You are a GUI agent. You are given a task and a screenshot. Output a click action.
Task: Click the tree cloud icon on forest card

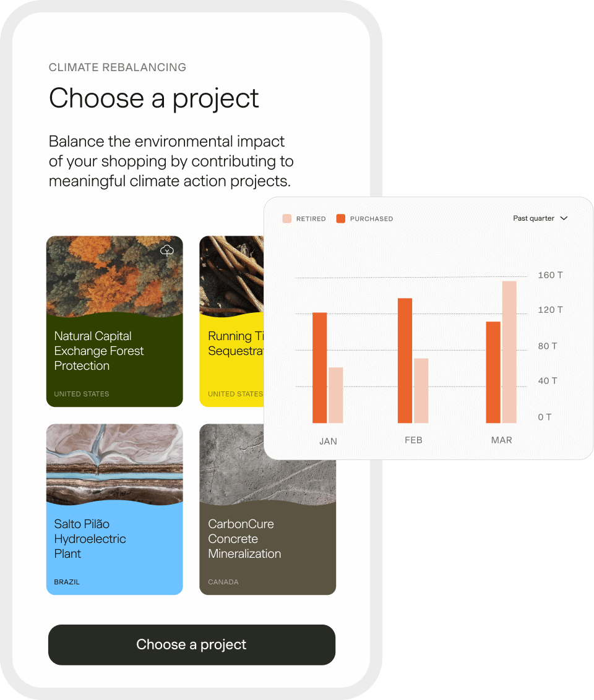166,250
